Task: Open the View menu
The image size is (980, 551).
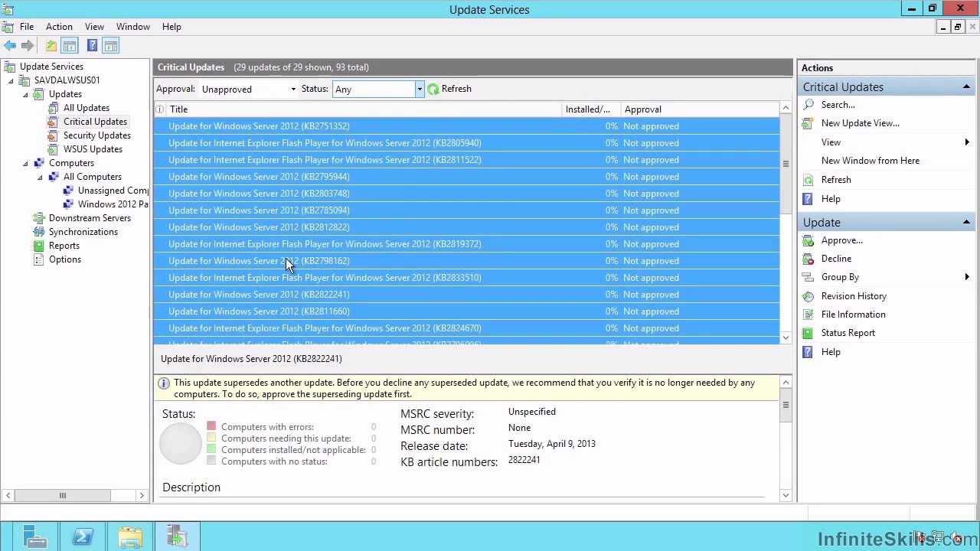Action: 94,27
